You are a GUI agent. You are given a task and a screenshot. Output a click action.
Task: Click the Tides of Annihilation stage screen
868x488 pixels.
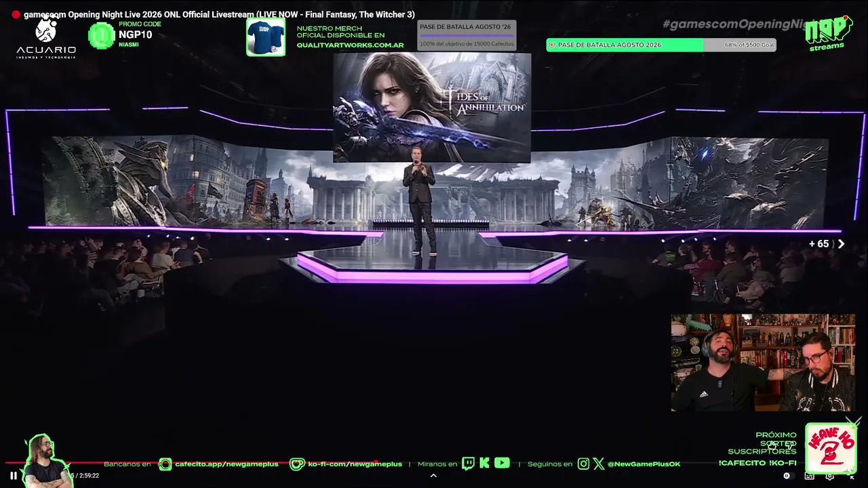[x=432, y=108]
